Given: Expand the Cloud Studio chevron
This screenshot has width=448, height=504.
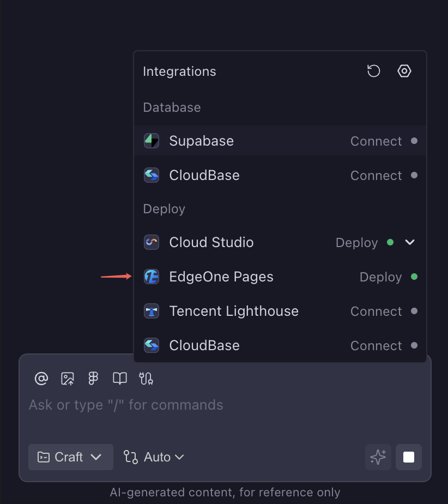Looking at the screenshot, I should [410, 242].
